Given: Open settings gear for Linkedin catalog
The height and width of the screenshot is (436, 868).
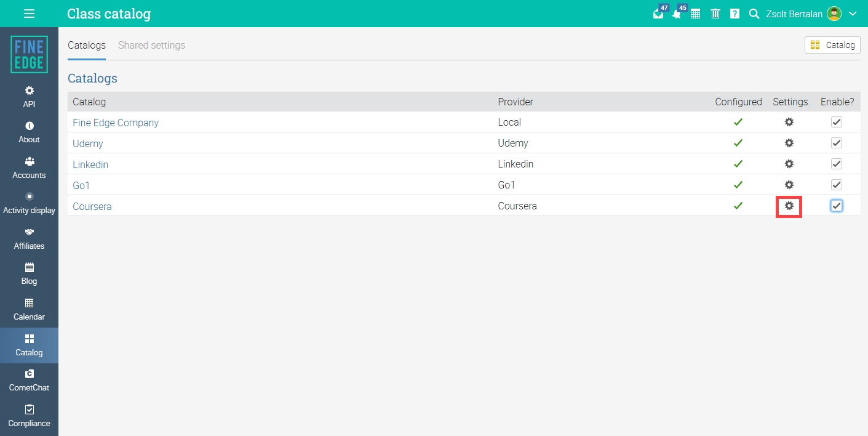Looking at the screenshot, I should 789,164.
